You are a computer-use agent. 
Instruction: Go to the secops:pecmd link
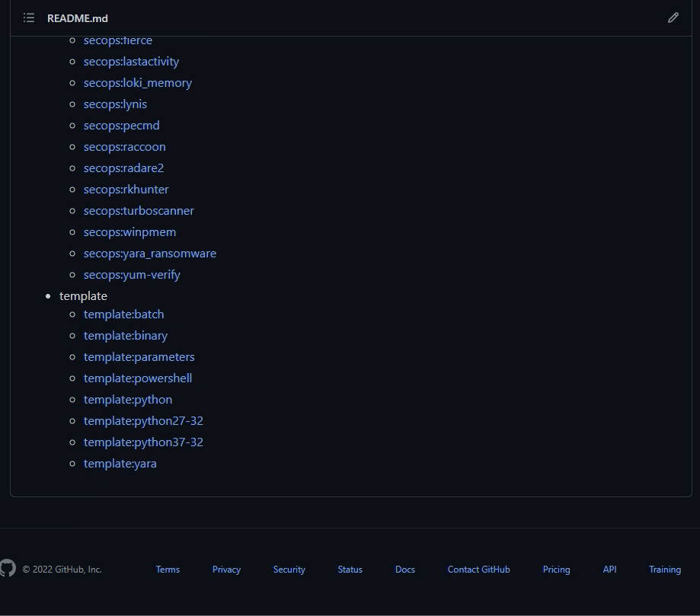pos(121,126)
